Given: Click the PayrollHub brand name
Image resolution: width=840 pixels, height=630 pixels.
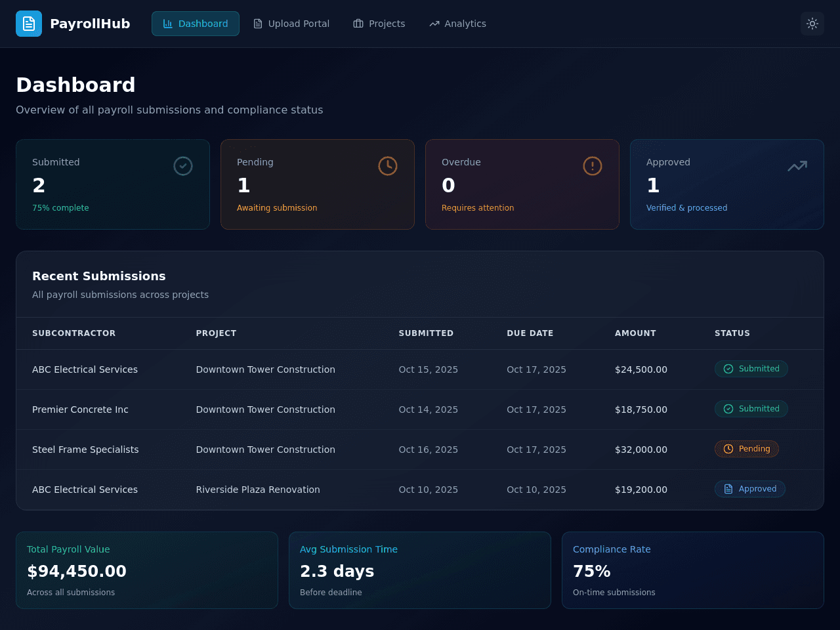Looking at the screenshot, I should tap(90, 24).
